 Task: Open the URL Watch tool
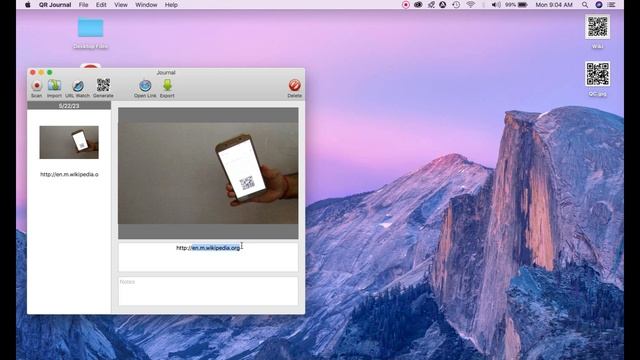pyautogui.click(x=78, y=88)
